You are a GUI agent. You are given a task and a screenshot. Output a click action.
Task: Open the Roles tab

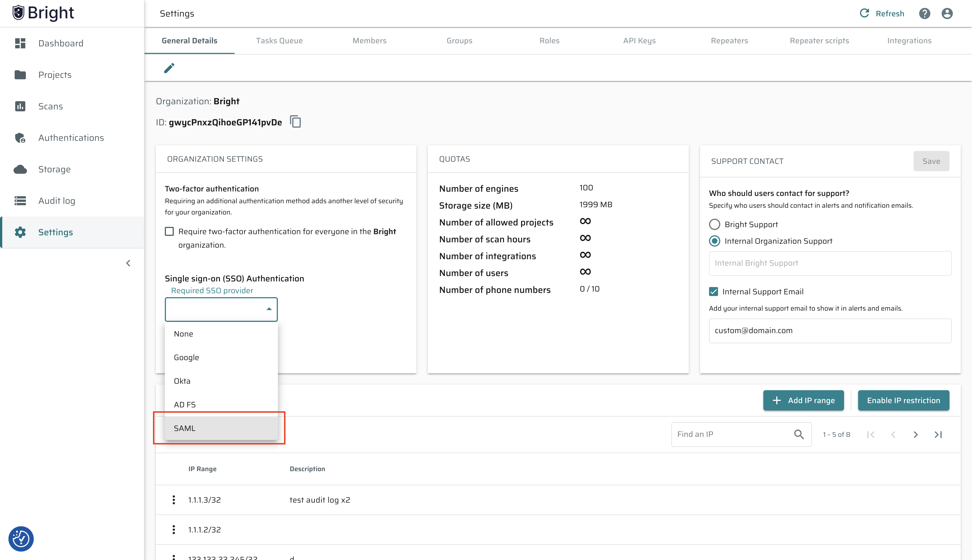pos(550,41)
